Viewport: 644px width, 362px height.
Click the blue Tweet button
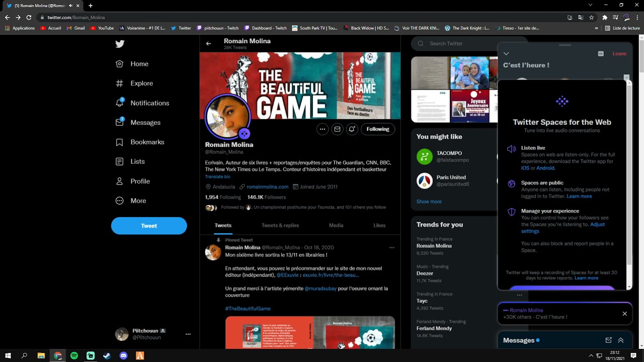click(149, 226)
